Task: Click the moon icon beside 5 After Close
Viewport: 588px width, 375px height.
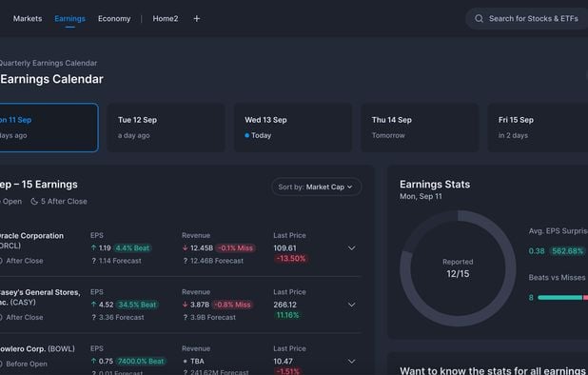Action: 34,202
